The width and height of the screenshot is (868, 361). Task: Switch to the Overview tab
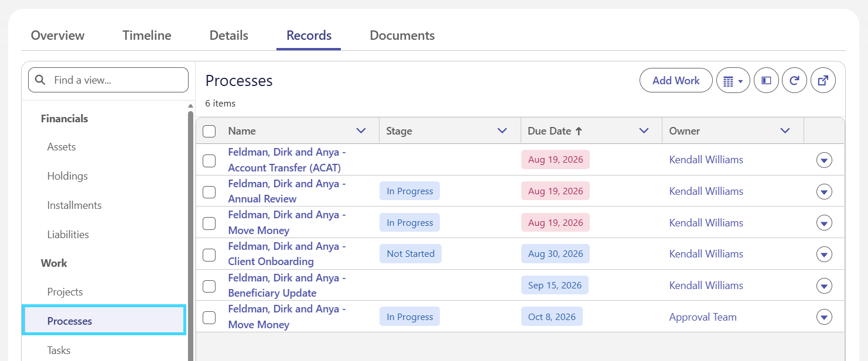(57, 36)
